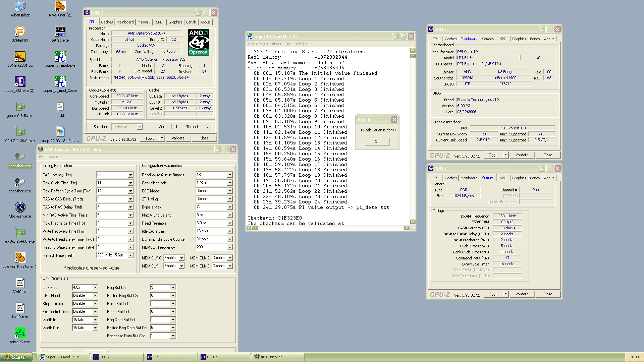The width and height of the screenshot is (644, 362).
Task: Click Validate in CPU-Z CPU window
Action: tap(178, 138)
